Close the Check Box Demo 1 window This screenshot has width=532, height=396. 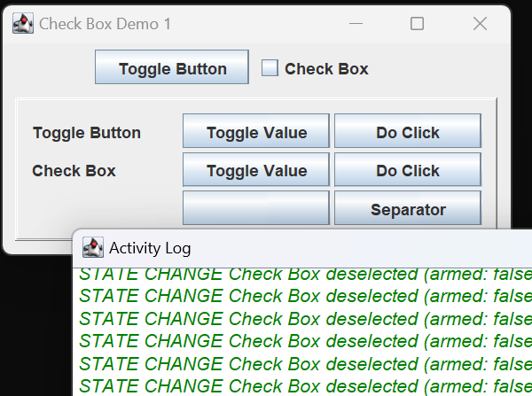tap(480, 24)
